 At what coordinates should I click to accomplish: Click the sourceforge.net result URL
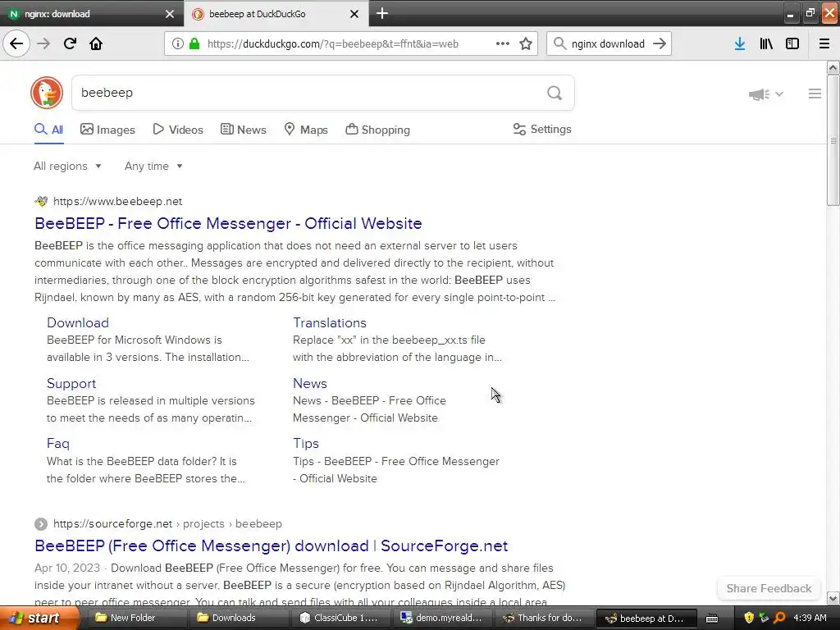coord(167,524)
